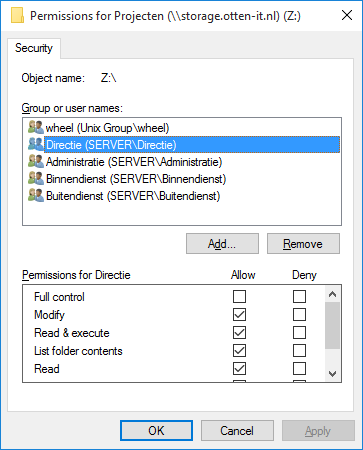Click the Z:\ object name text
363x450 pixels.
click(108, 78)
